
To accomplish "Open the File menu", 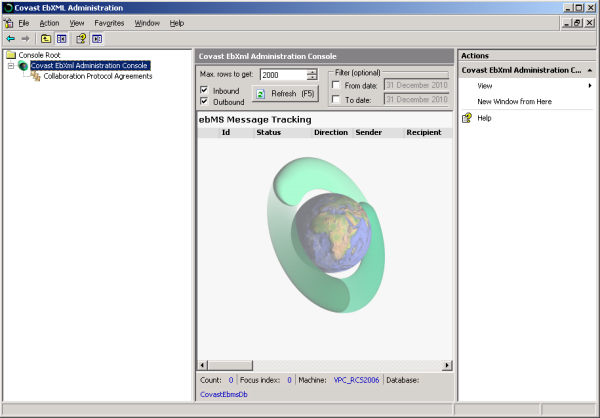I will [x=24, y=23].
